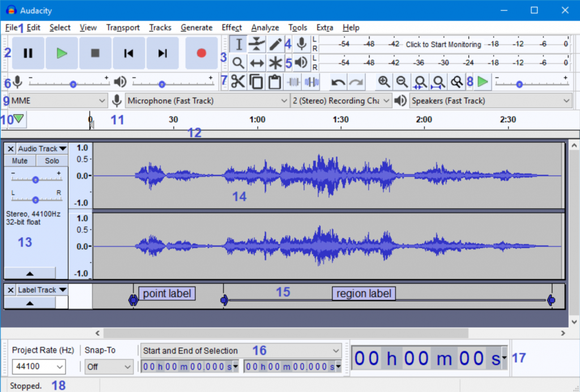Image resolution: width=580 pixels, height=392 pixels.
Task: Click to Start Monitoring on recording meter
Action: click(443, 44)
